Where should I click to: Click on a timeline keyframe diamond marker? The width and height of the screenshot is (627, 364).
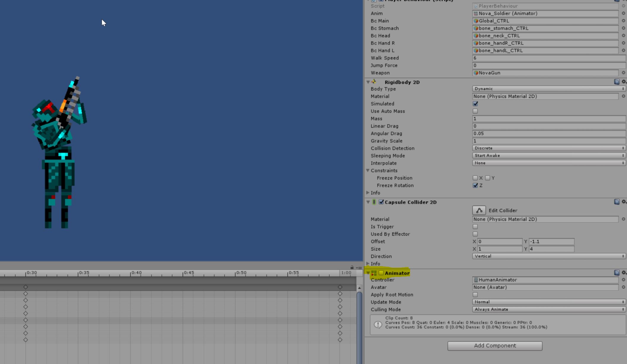pos(25,287)
